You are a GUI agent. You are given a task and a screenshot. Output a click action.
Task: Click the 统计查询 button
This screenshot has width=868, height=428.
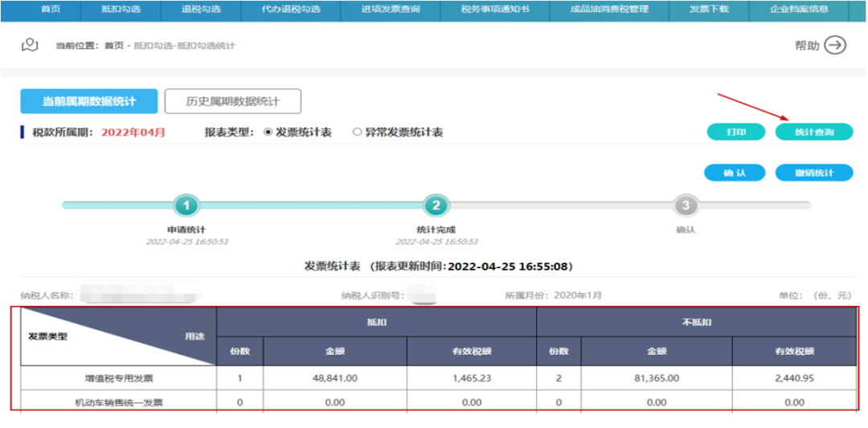click(813, 132)
